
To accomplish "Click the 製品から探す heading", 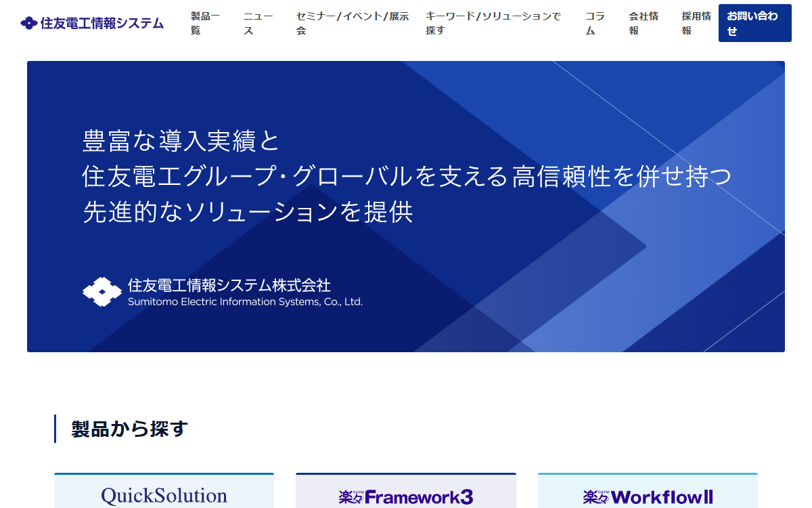I will click(129, 429).
